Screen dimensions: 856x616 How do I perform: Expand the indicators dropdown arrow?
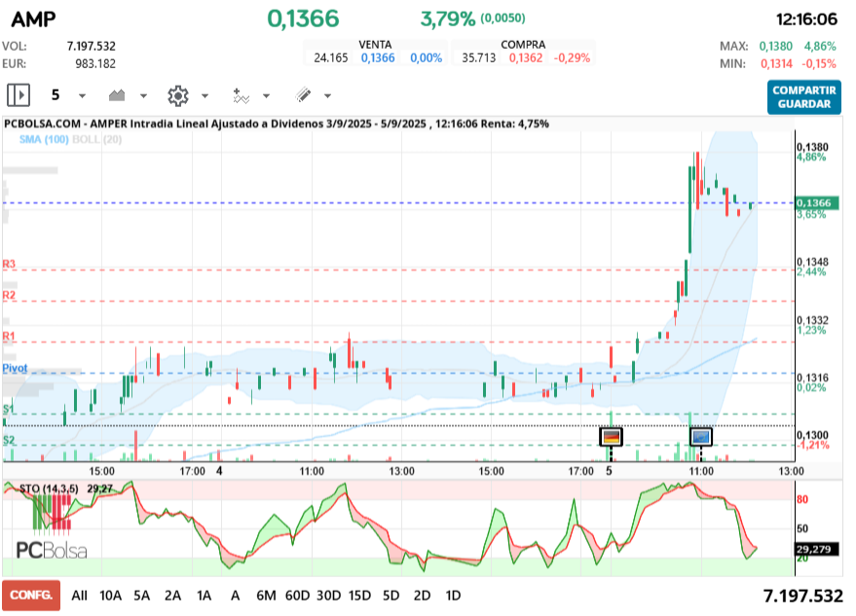[267, 96]
